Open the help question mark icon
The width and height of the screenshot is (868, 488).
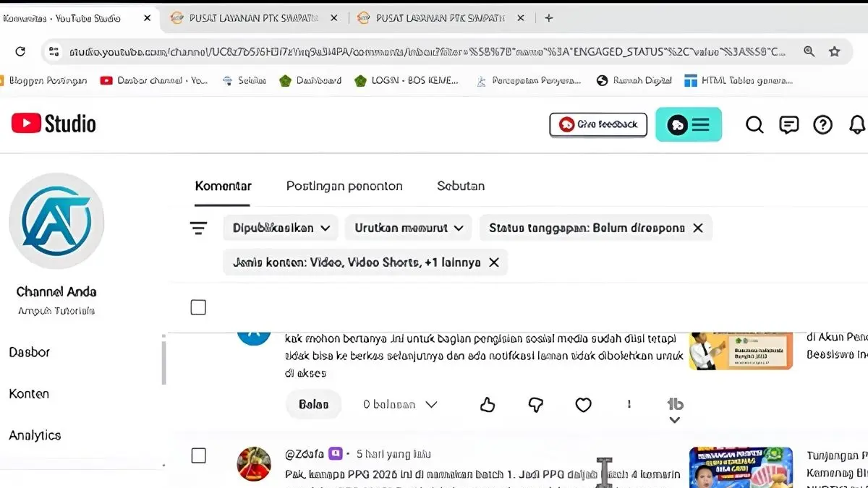823,125
